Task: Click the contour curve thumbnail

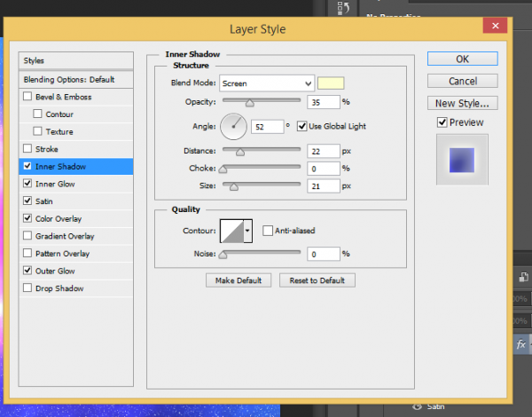Action: pyautogui.click(x=231, y=231)
